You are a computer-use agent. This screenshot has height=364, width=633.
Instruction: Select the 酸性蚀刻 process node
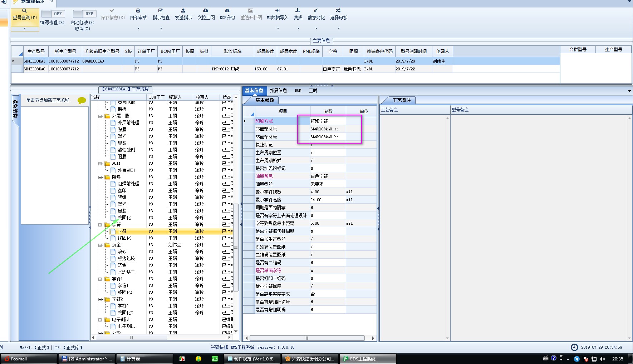pos(126,150)
